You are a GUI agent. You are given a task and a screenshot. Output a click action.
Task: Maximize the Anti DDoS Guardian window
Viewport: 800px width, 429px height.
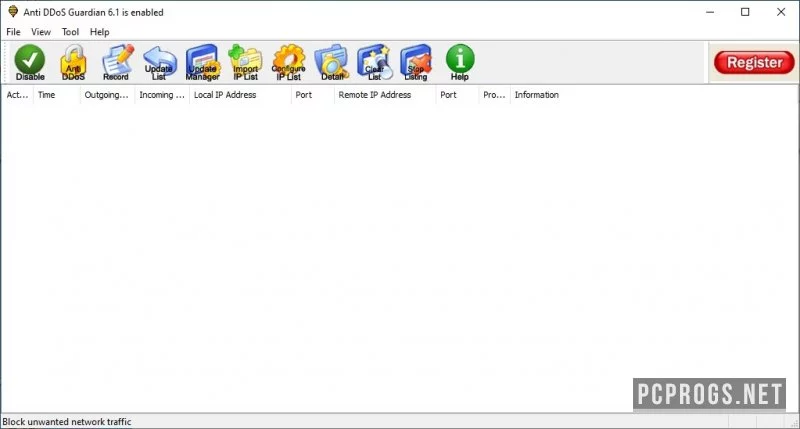tap(745, 12)
